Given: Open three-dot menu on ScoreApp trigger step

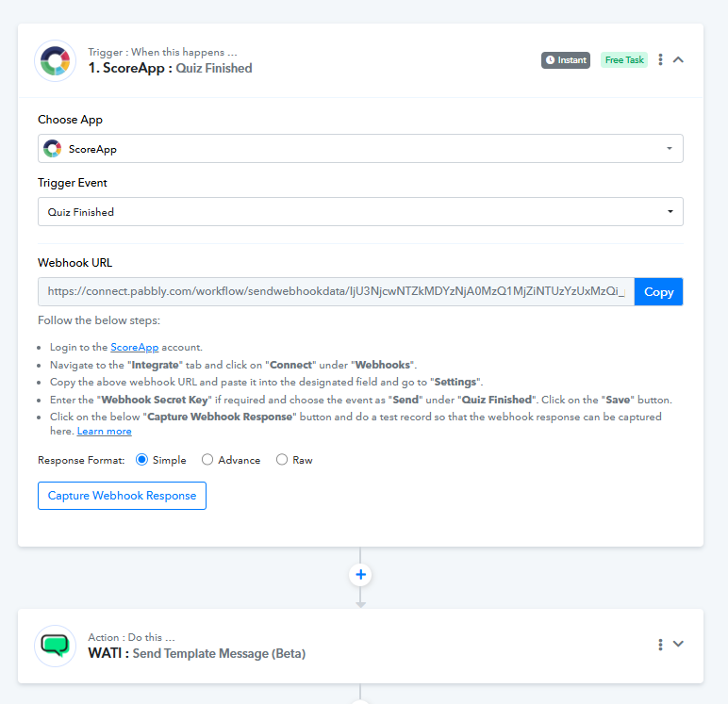Looking at the screenshot, I should [660, 59].
